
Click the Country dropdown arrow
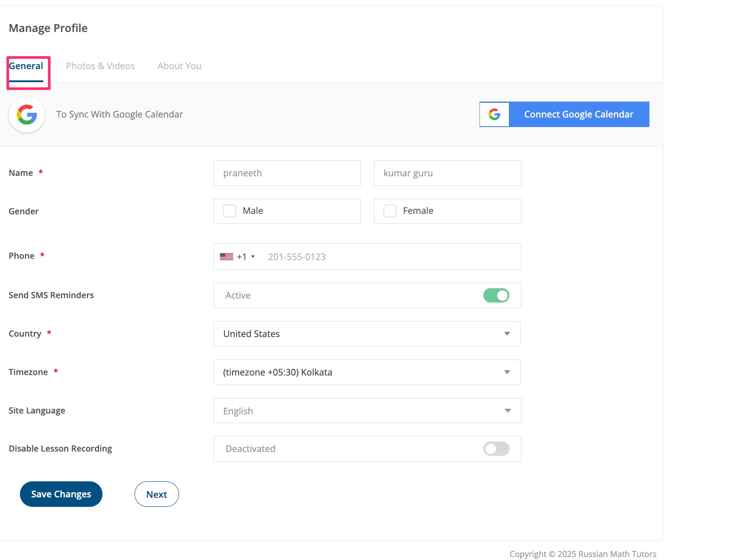tap(507, 334)
